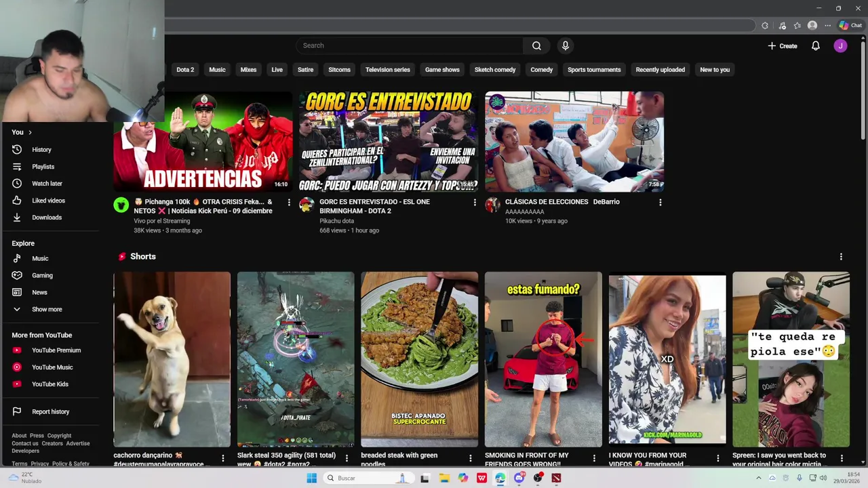The height and width of the screenshot is (488, 868).
Task: Open options menu for GORC ES ENTREVISTADO video
Action: coord(475,202)
